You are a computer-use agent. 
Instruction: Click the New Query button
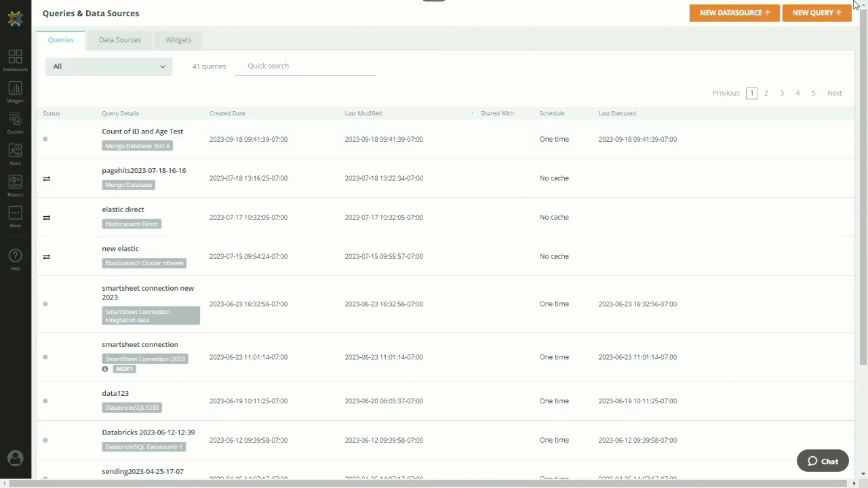(x=816, y=13)
